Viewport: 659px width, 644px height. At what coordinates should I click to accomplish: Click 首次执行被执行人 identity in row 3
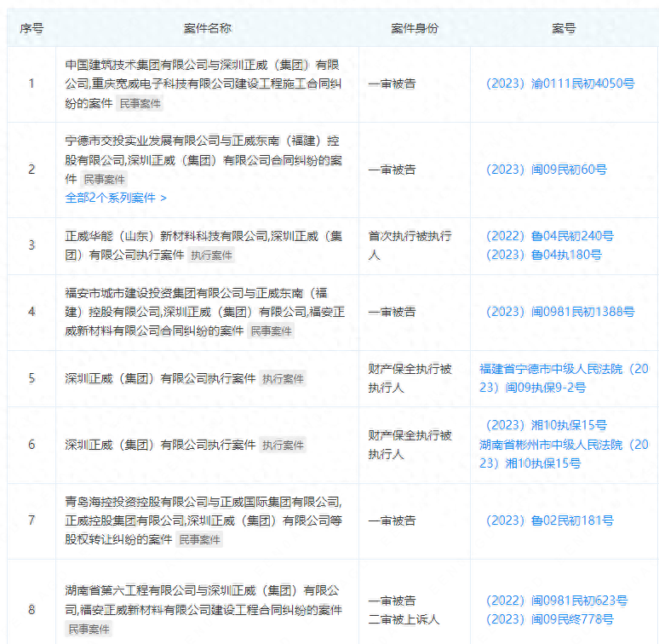pyautogui.click(x=410, y=245)
